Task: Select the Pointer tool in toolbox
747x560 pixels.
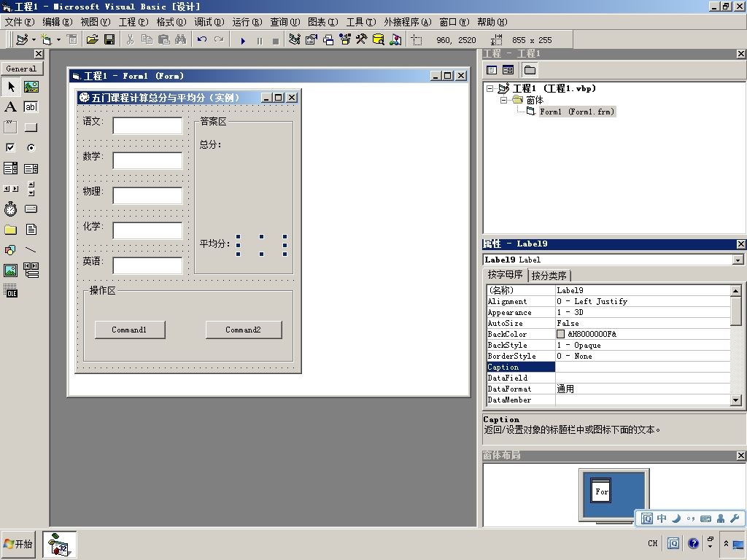Action: coord(10,86)
